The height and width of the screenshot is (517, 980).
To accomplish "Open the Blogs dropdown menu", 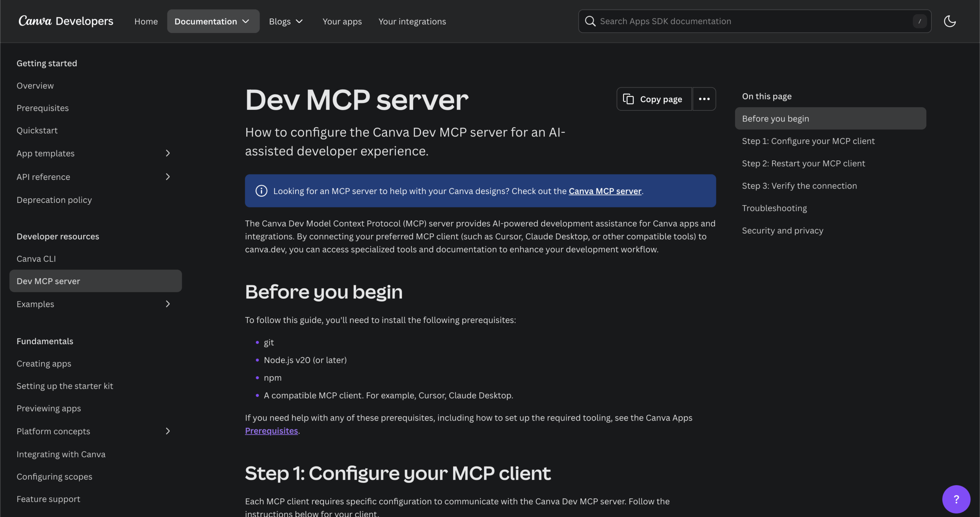I will [286, 21].
